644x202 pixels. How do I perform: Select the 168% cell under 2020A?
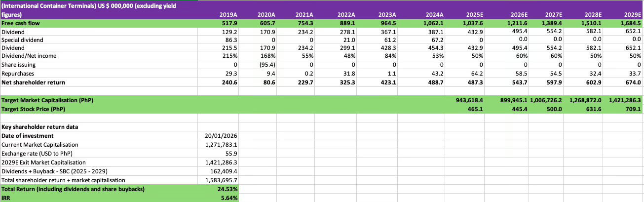tap(267, 56)
